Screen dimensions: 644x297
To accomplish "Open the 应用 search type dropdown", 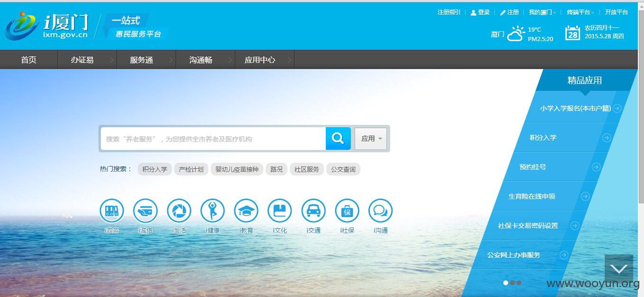I will (x=371, y=139).
